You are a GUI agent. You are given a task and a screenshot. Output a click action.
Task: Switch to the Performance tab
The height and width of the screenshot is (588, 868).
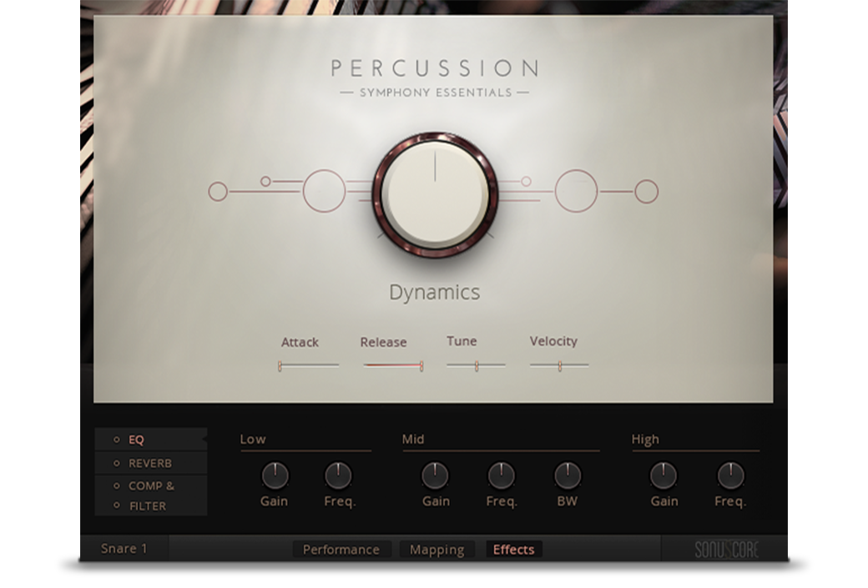341,550
